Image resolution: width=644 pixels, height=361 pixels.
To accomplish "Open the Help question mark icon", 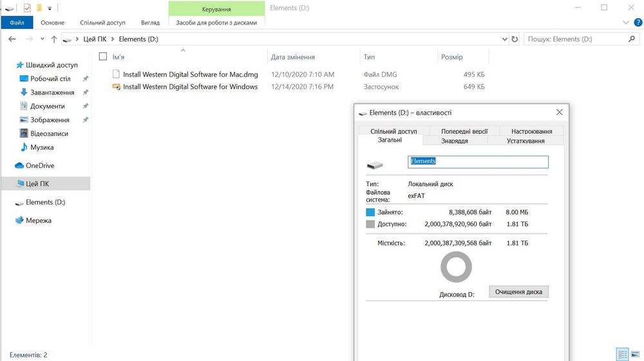I will coord(638,23).
